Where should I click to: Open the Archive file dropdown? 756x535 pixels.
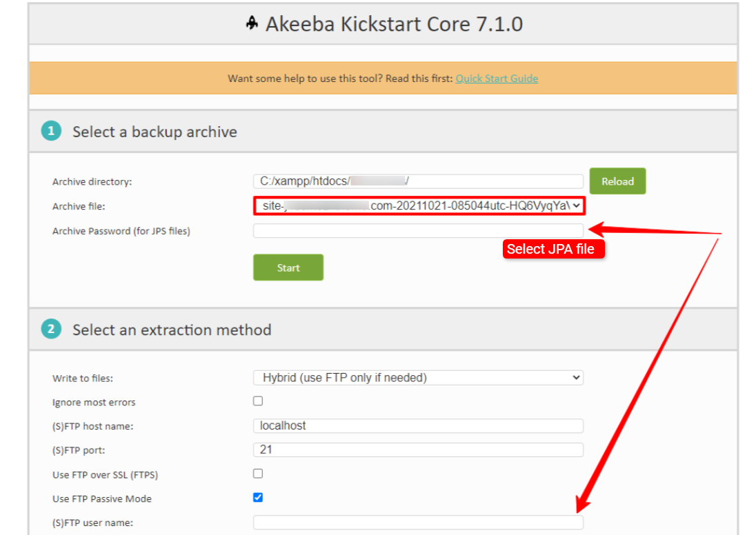point(419,206)
